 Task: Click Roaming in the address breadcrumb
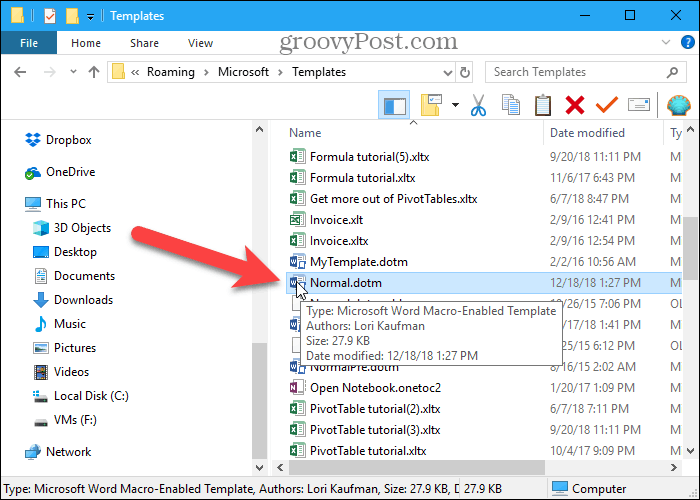pyautogui.click(x=171, y=72)
